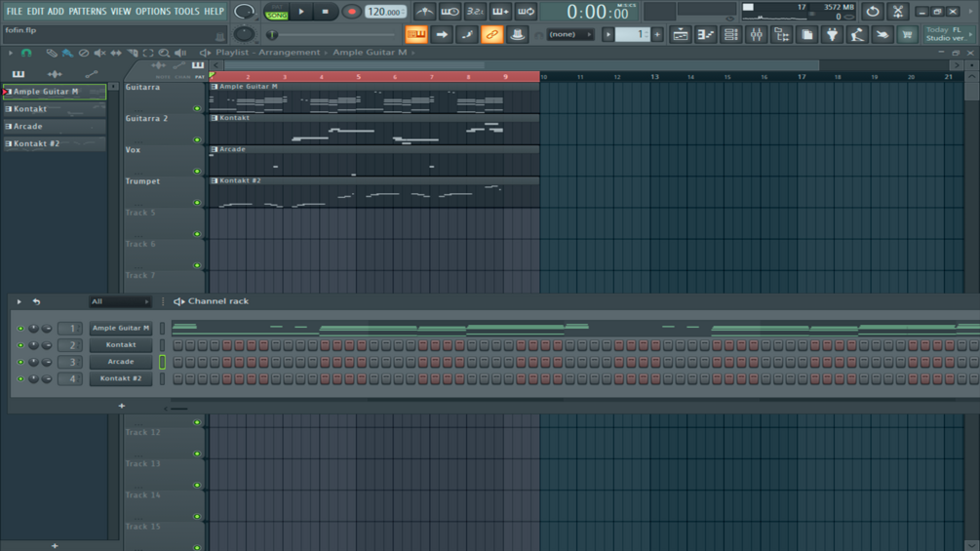The width and height of the screenshot is (980, 551).
Task: Add a new channel with plus button
Action: pos(121,406)
